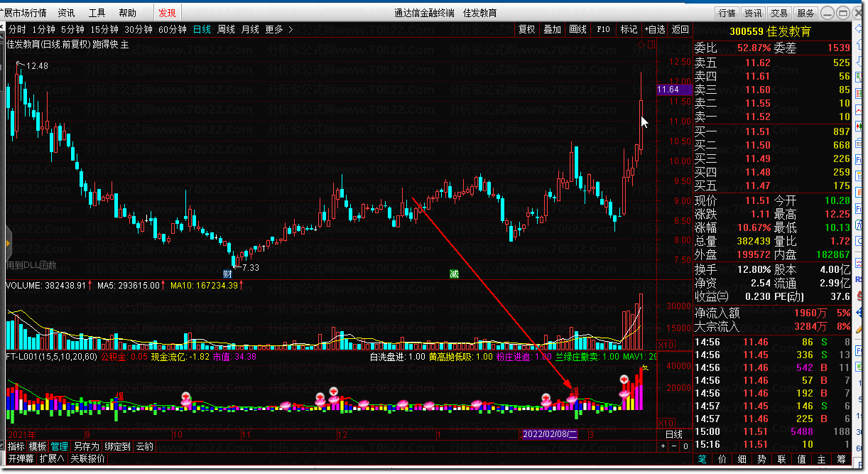Click the 财 finance marker under the chart
The image size is (868, 474).
(227, 274)
